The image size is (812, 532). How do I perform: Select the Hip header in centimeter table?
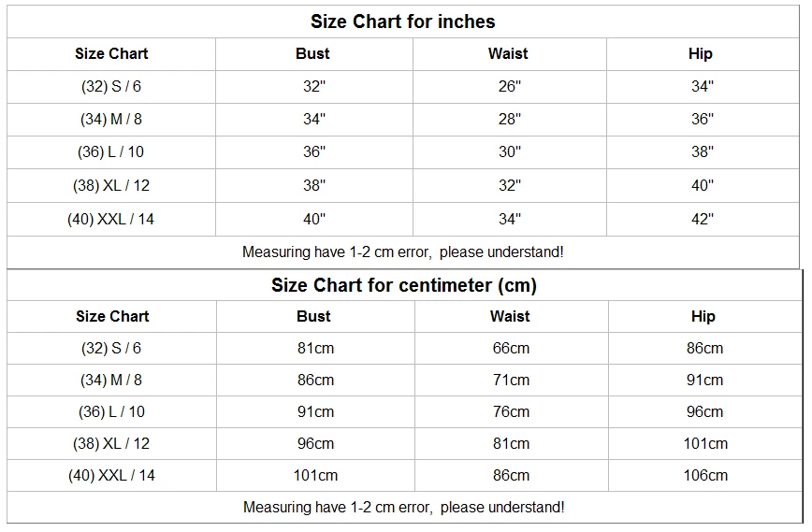click(703, 316)
